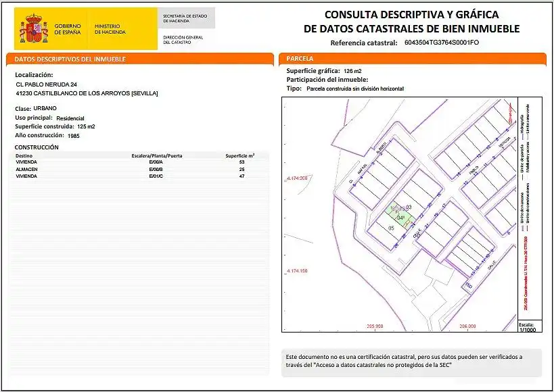Click the 'Uso principal:' label
554x392 pixels.
(x=34, y=118)
